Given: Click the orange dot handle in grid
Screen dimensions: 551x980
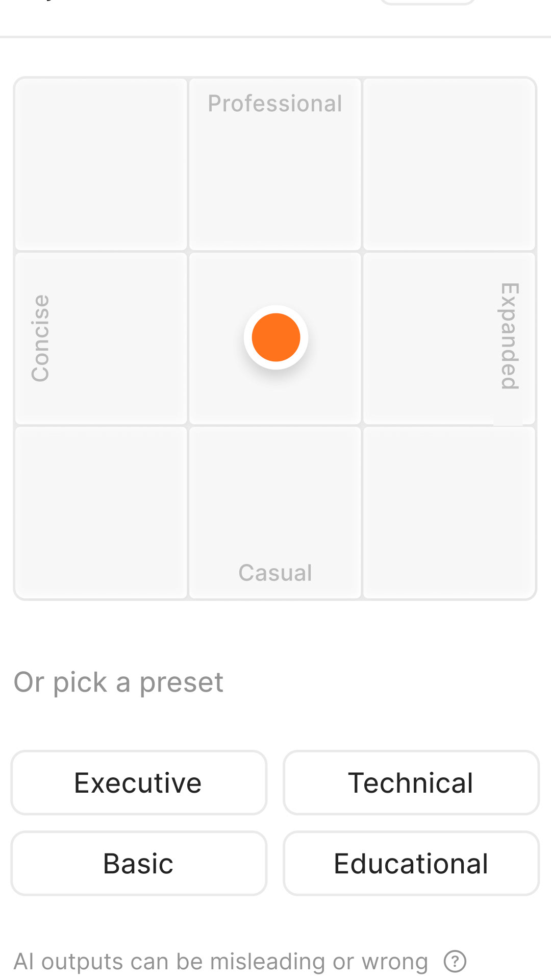Looking at the screenshot, I should coord(275,337).
